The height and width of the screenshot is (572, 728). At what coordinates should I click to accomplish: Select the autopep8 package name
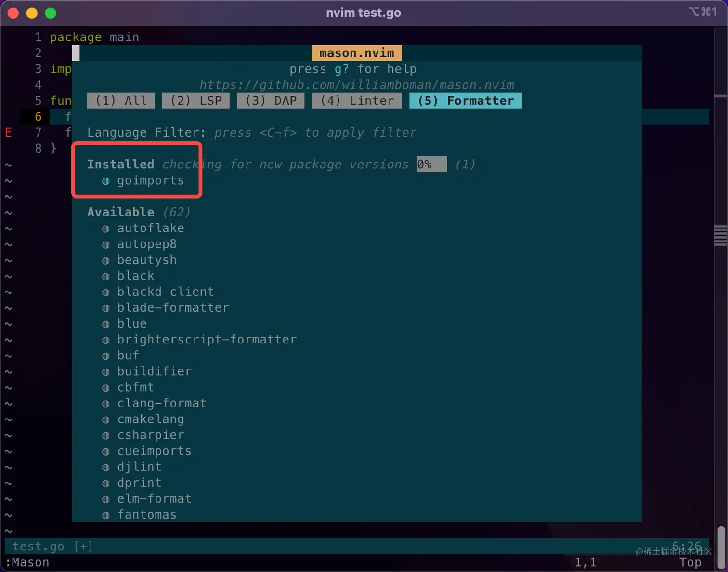147,244
